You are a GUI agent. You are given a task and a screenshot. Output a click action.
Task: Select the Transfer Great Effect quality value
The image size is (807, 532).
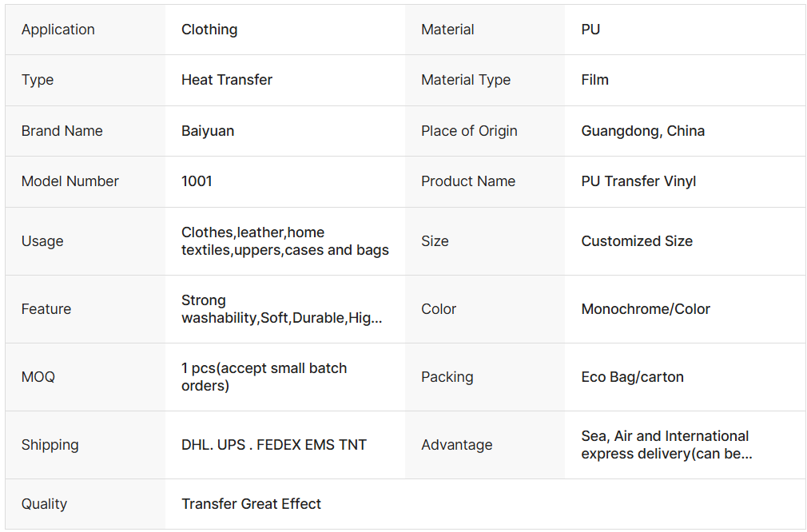[251, 504]
